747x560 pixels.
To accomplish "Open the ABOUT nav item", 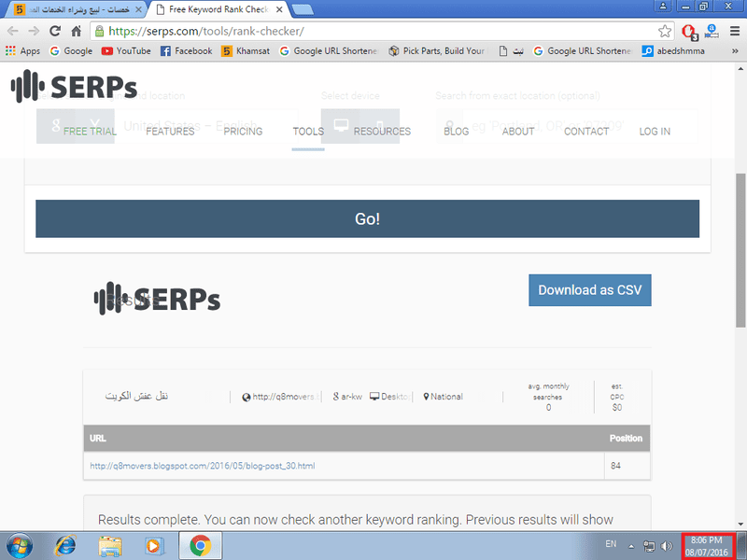I will (518, 132).
